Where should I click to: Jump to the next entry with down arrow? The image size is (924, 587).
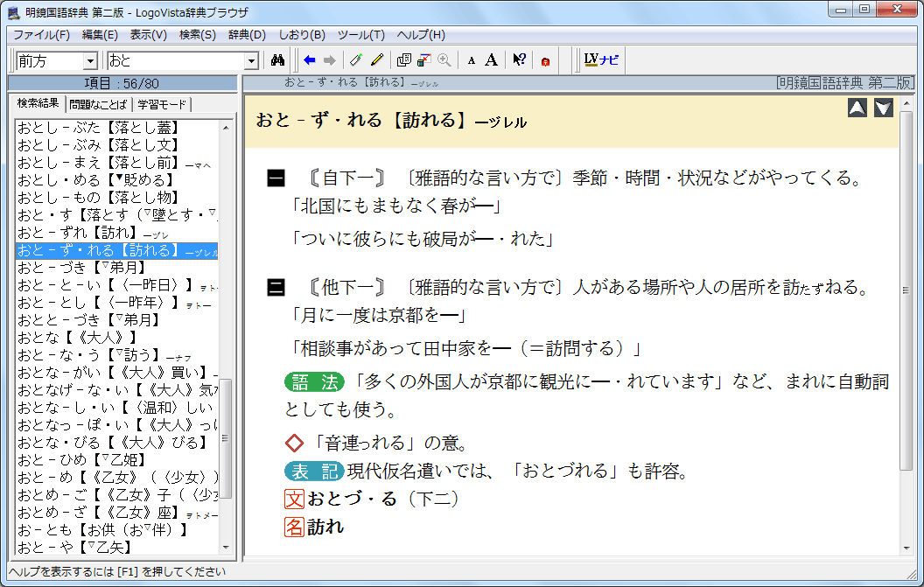pos(884,108)
